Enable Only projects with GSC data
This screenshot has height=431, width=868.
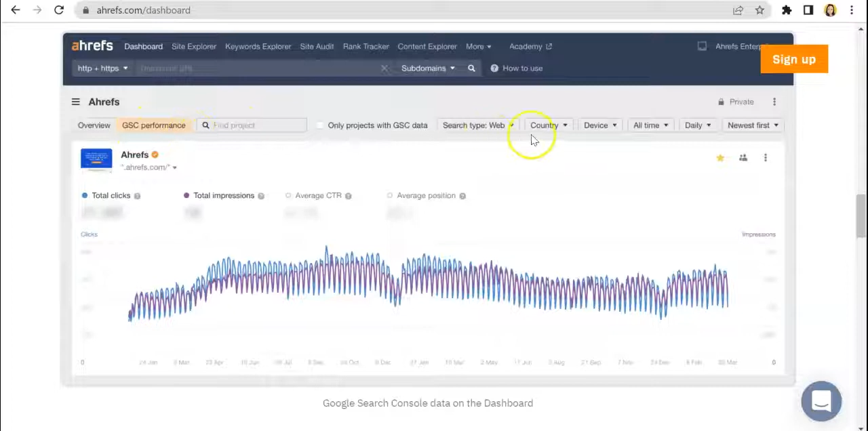tap(320, 125)
